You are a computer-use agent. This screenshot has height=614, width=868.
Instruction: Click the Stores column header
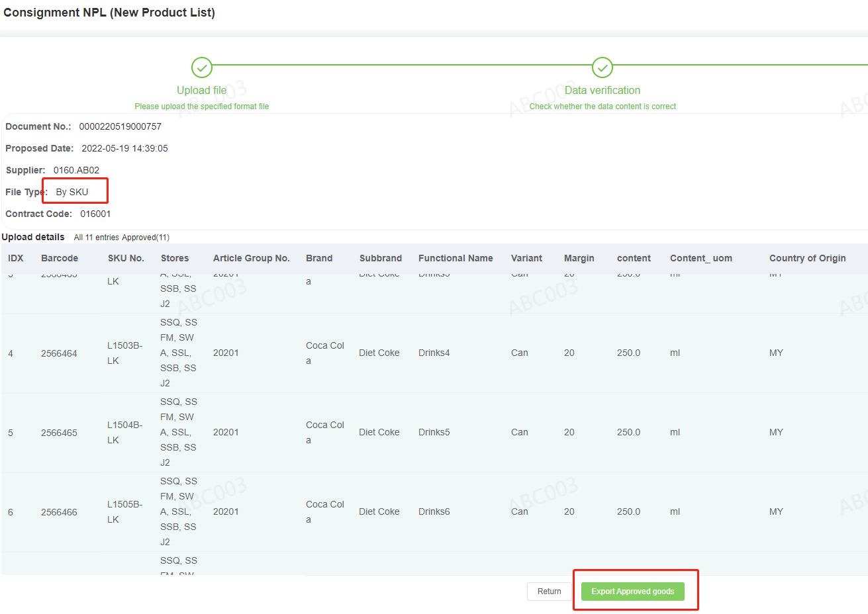[175, 258]
